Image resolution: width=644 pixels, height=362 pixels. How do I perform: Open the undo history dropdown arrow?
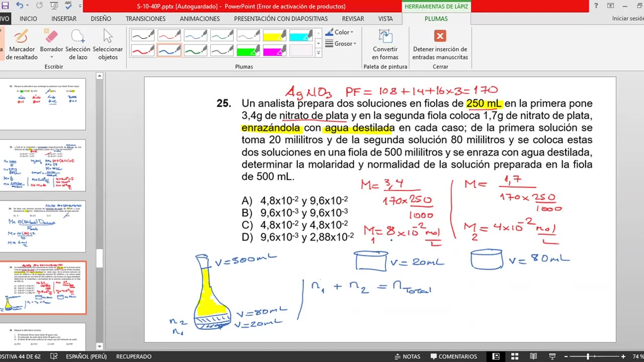[27, 6]
